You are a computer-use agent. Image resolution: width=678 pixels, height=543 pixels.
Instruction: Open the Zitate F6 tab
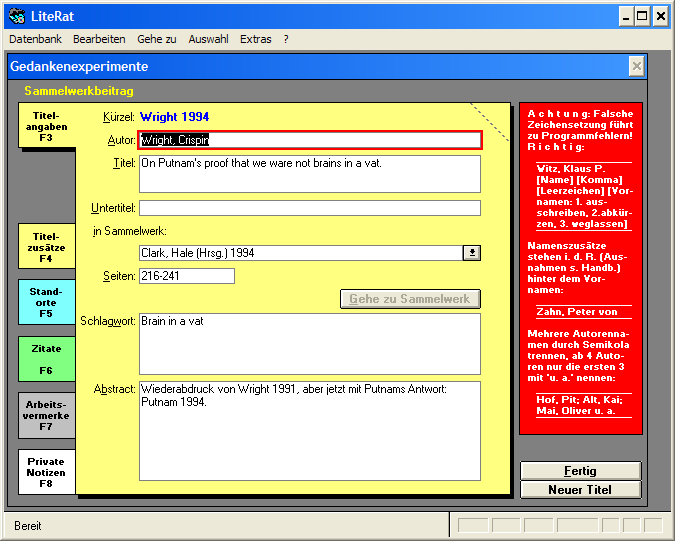(x=46, y=359)
